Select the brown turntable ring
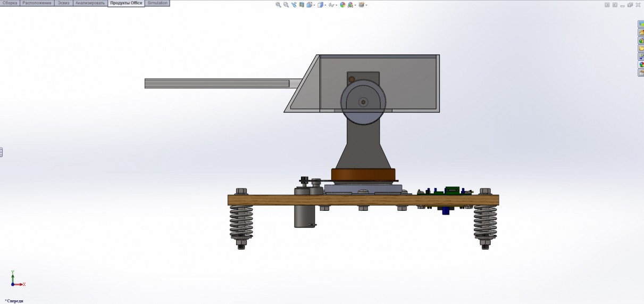This screenshot has height=304, width=644. (x=363, y=175)
